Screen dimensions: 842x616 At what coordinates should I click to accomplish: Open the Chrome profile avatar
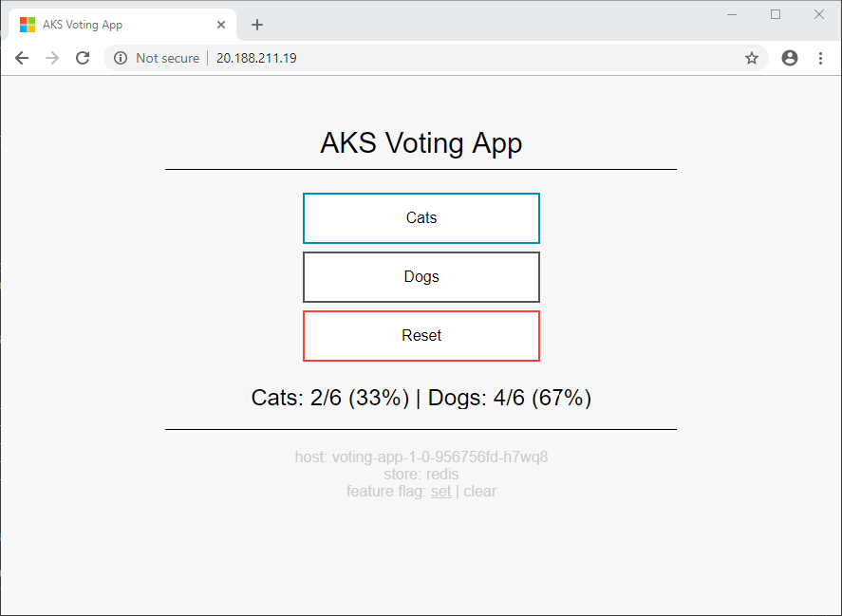(x=790, y=58)
